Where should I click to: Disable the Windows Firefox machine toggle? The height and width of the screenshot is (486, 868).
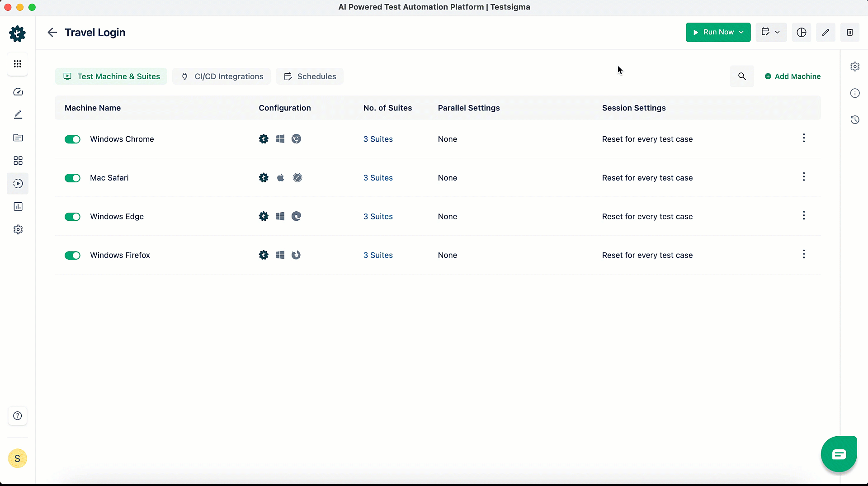pos(72,256)
